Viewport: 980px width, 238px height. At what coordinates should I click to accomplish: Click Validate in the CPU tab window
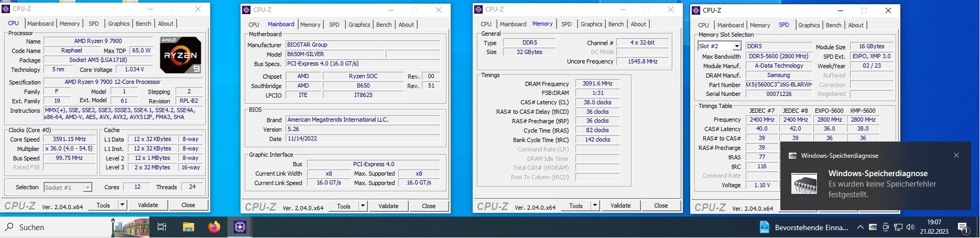148,205
